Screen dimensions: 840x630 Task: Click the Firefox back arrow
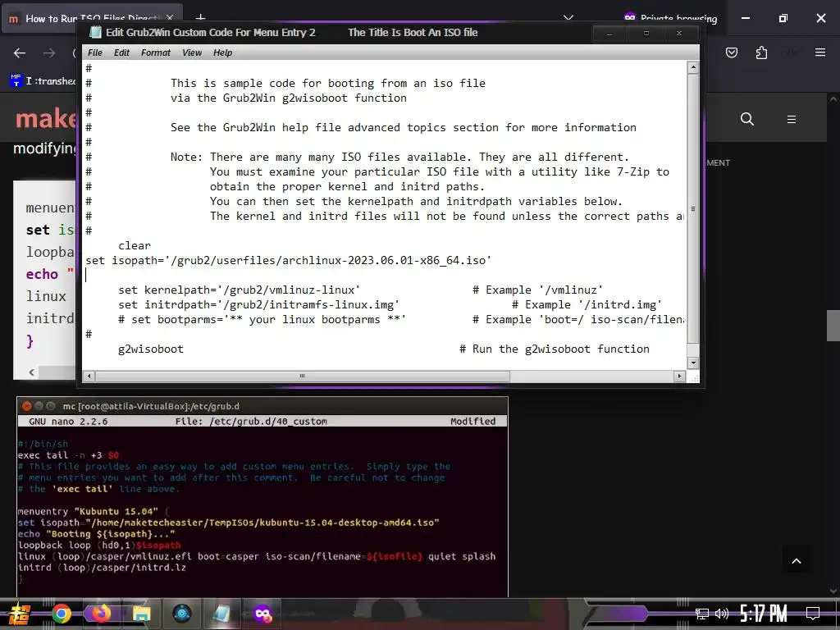click(20, 53)
